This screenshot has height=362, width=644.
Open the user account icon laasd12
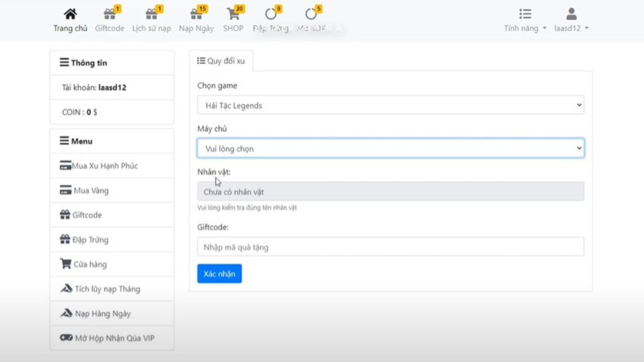(x=571, y=14)
